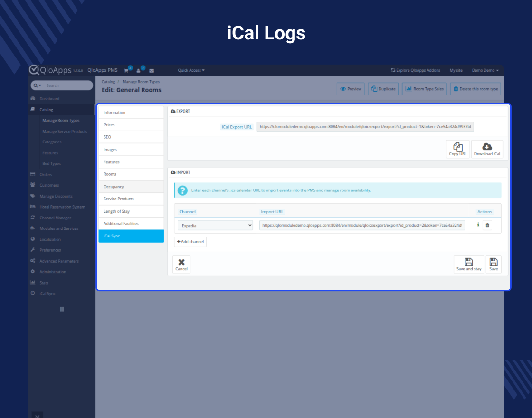Click the QloApps logo
The width and height of the screenshot is (532, 418).
pyautogui.click(x=50, y=70)
